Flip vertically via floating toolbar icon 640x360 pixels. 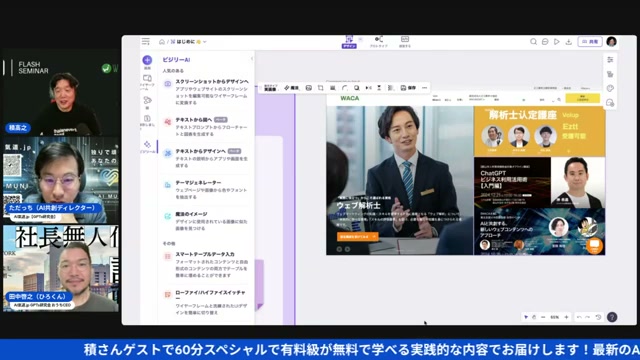pos(379,88)
